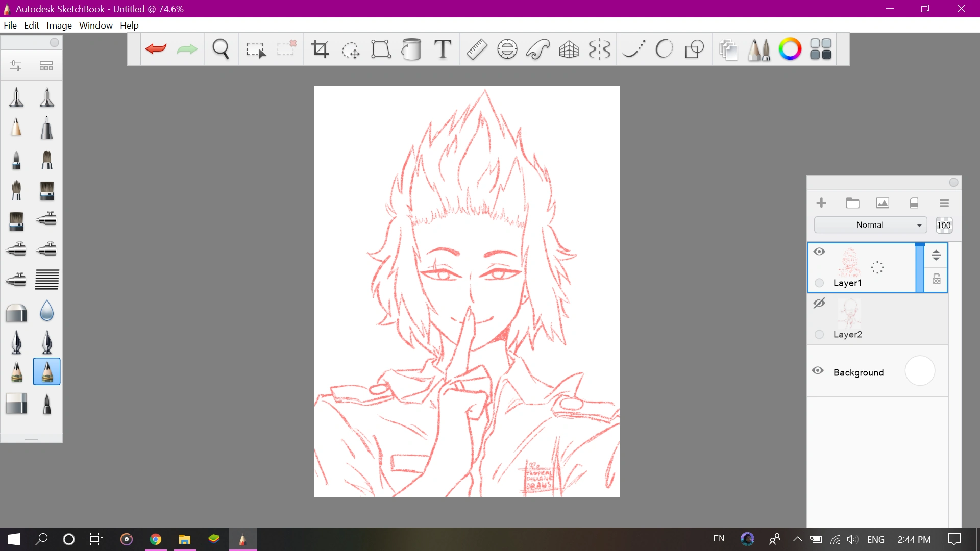Select the Flood Fill bucket tool
Image resolution: width=980 pixels, height=551 pixels.
(x=411, y=49)
